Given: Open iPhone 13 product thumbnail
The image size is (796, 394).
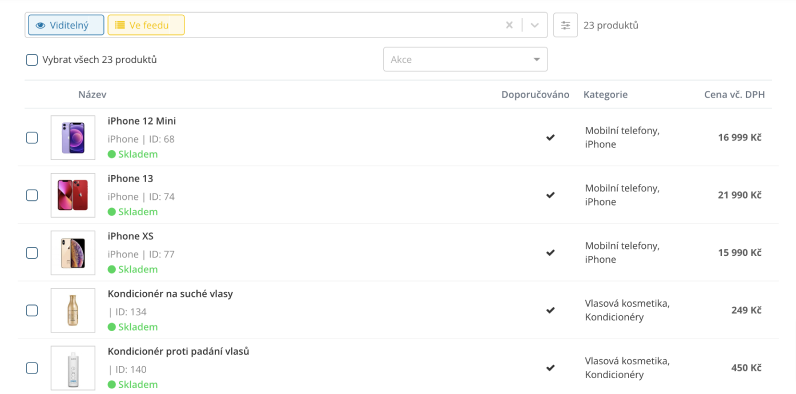Looking at the screenshot, I should (x=73, y=195).
